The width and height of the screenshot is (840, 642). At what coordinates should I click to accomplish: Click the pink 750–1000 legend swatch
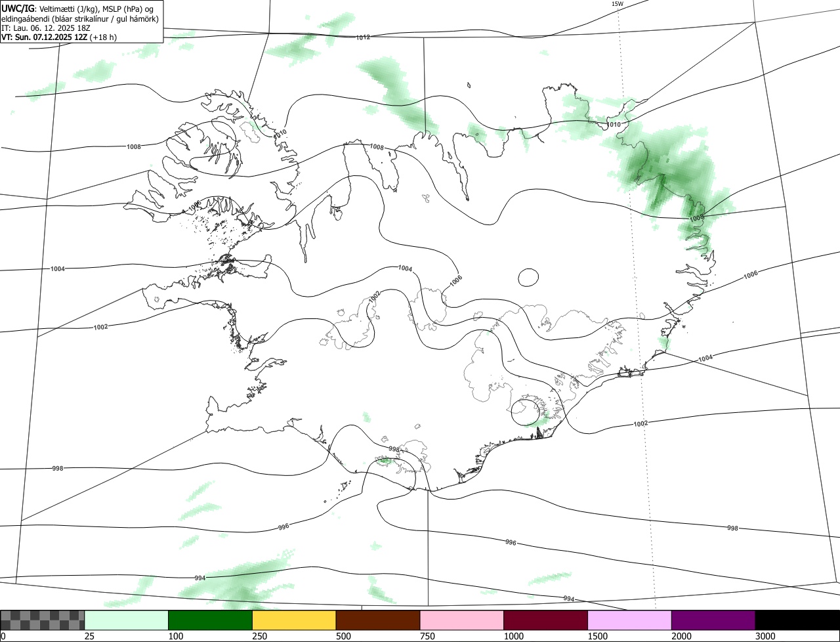[x=462, y=620]
